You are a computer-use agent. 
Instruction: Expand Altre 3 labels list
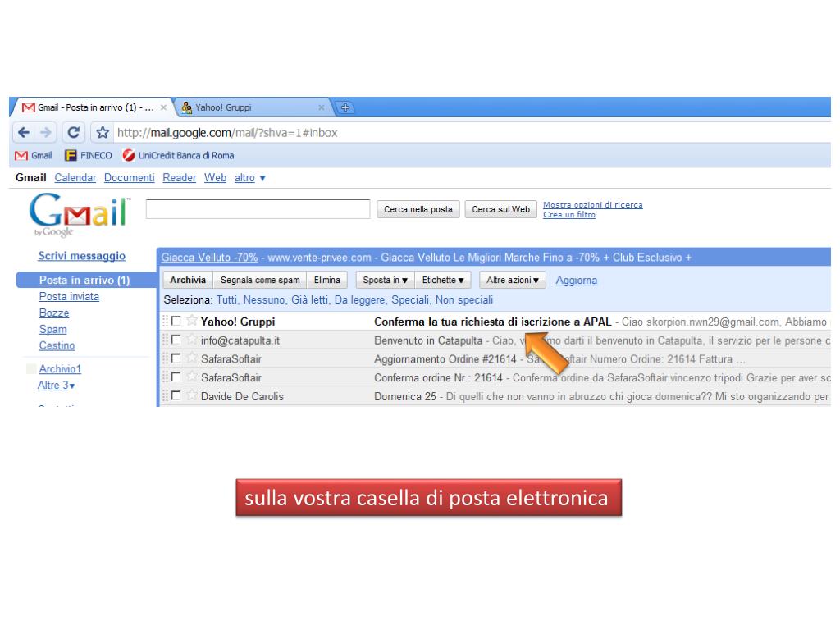[57, 386]
